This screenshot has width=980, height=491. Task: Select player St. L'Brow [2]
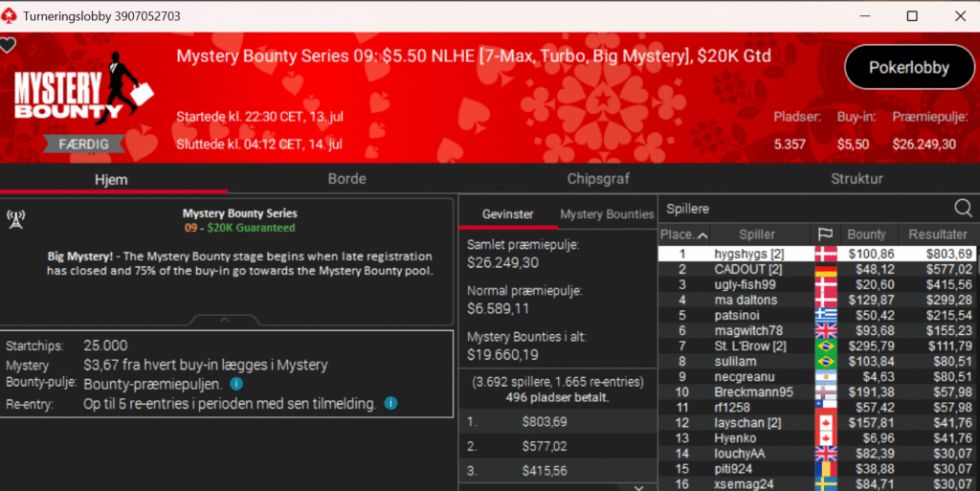click(817, 346)
